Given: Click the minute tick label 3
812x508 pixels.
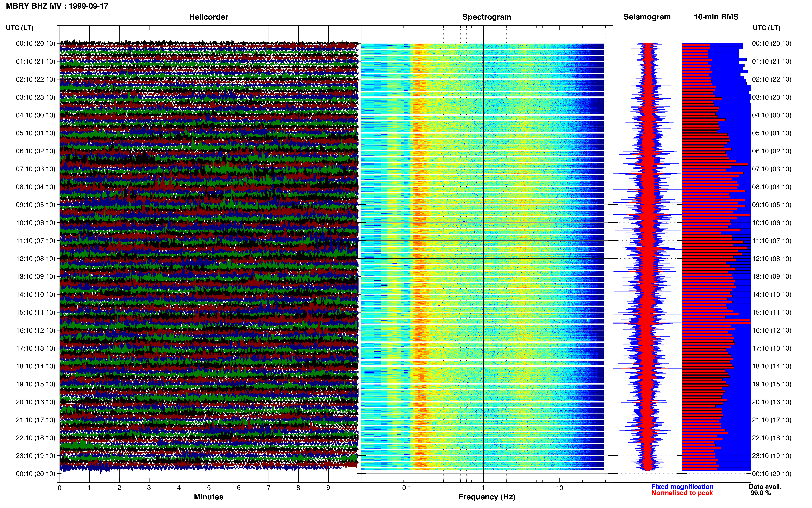Looking at the screenshot, I should coord(149,488).
